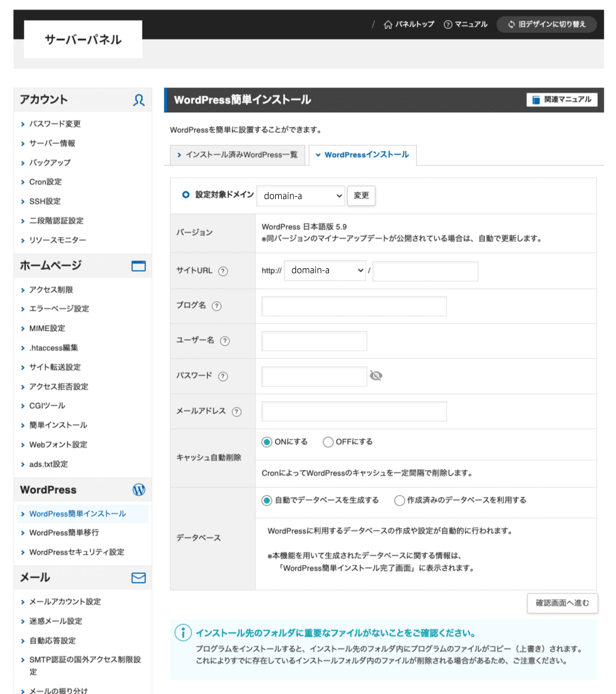The width and height of the screenshot is (616, 694).
Task: Select 自動でデータベースを生成する option
Action: pyautogui.click(x=266, y=500)
